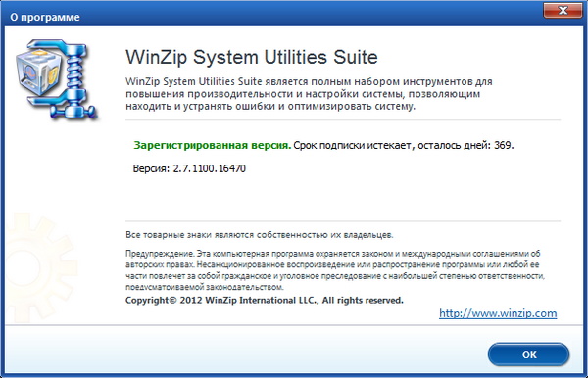Image resolution: width=588 pixels, height=378 pixels.
Task: Click the Предупреждение legal warning paragraph
Action: [335, 270]
